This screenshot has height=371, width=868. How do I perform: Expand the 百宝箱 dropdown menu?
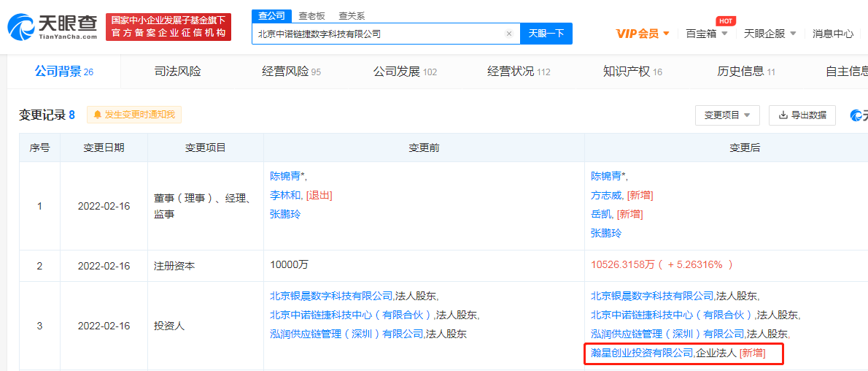click(x=706, y=34)
